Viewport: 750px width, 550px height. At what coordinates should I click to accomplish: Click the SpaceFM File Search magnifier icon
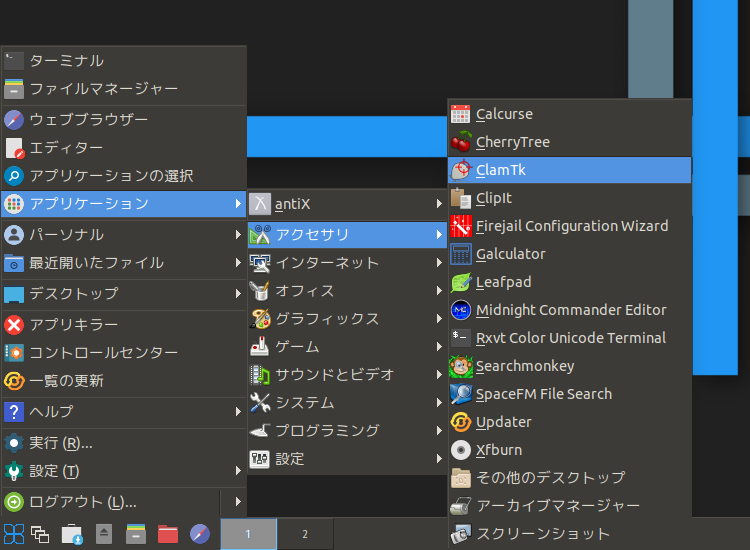461,394
